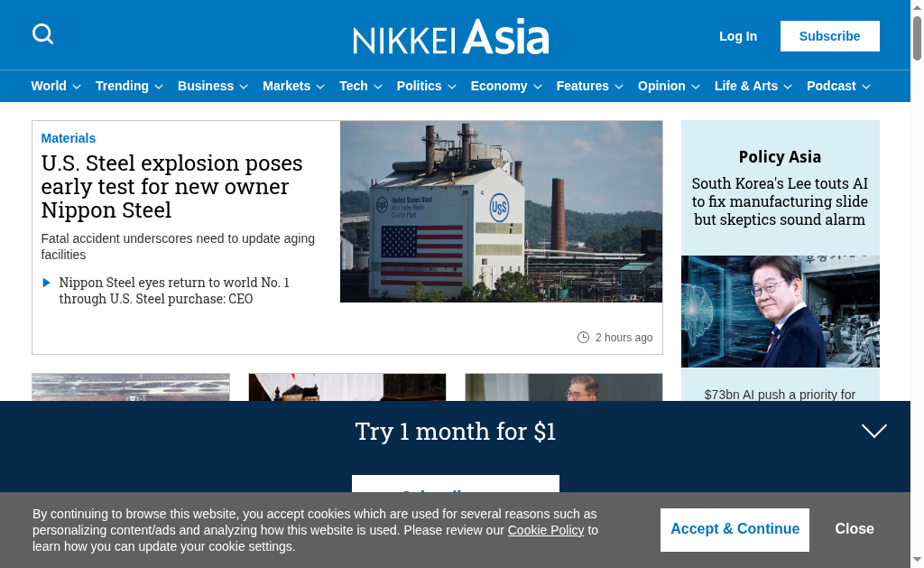Screen dimensions: 924x568
Task: Expand the Economy menu chevron
Action: pos(538,87)
